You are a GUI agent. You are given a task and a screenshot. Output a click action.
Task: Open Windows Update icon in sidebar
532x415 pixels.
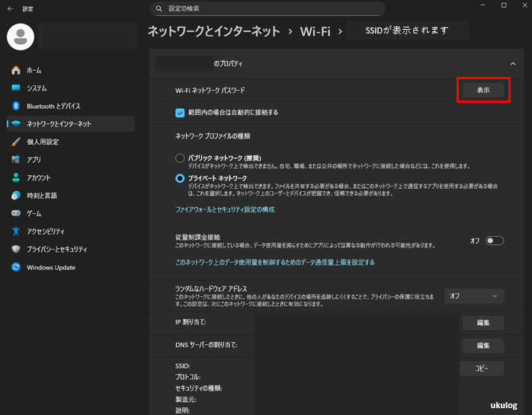15,267
